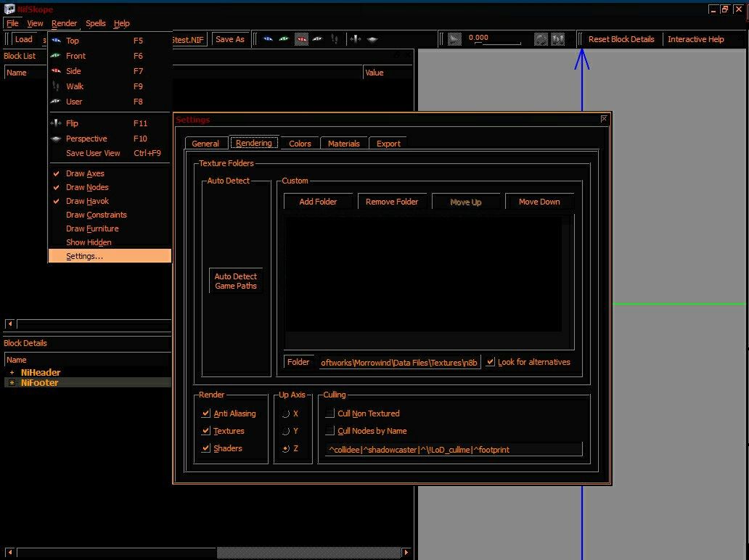Viewport: 749px width, 560px height.
Task: Open the Export tab
Action: click(x=388, y=143)
